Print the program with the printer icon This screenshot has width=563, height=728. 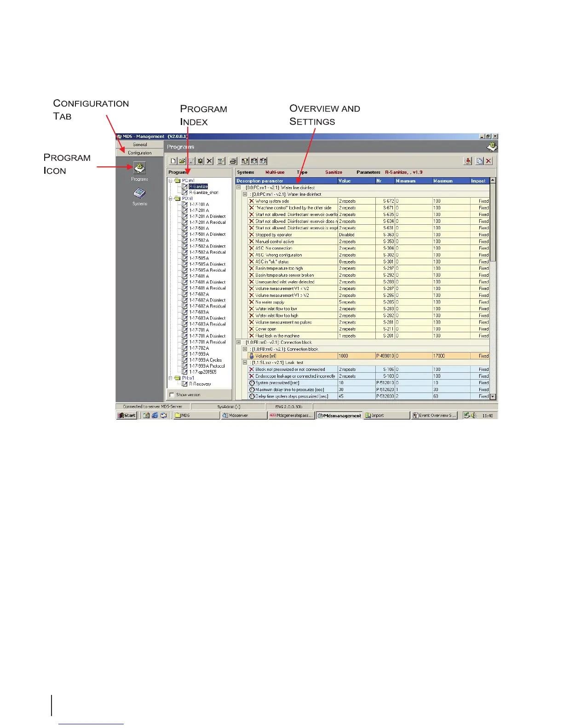coord(233,161)
